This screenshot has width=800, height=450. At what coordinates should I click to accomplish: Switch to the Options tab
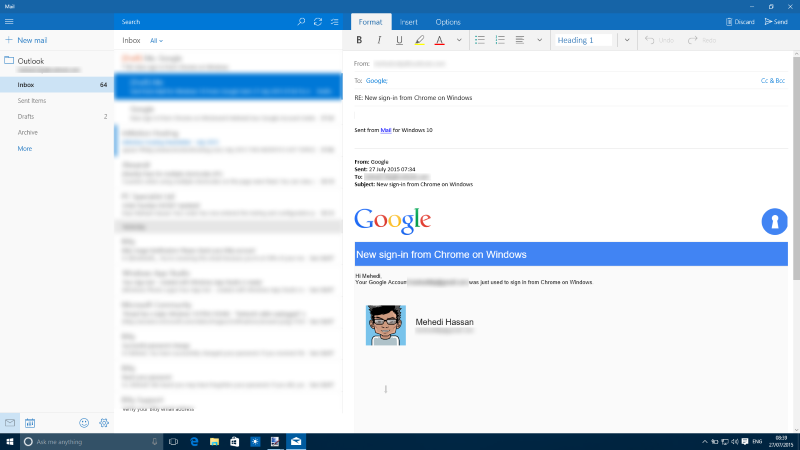448,22
